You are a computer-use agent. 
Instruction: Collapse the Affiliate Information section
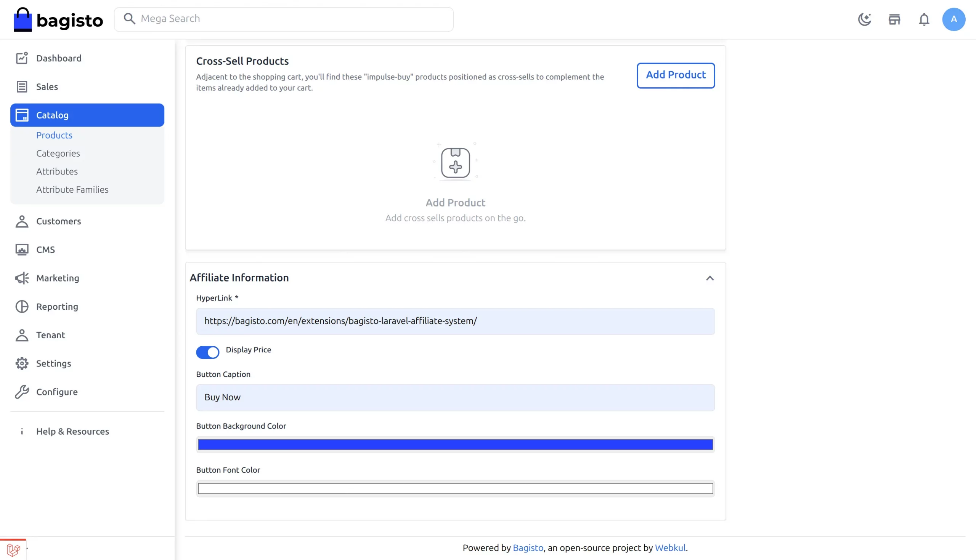point(710,278)
